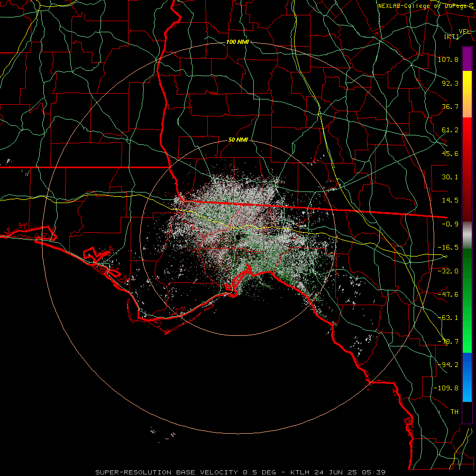Click the 92.3 velocity scale value

click(450, 83)
